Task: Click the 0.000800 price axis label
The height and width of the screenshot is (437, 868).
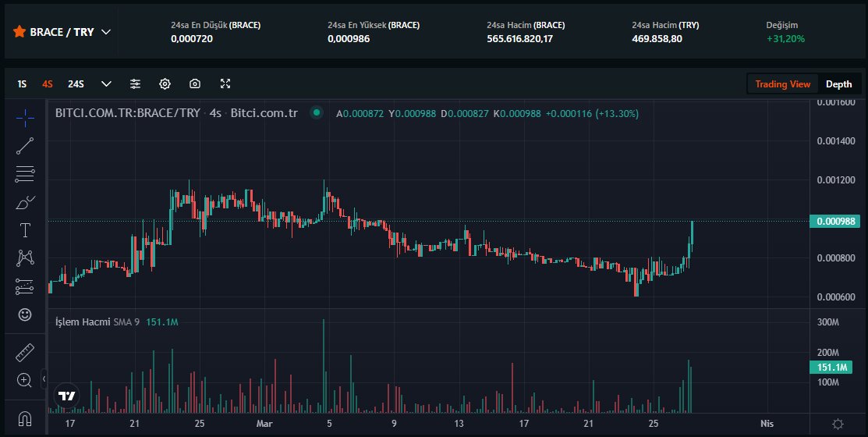Action: pyautogui.click(x=836, y=258)
